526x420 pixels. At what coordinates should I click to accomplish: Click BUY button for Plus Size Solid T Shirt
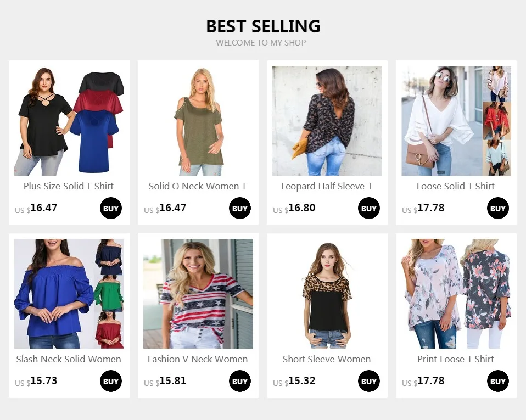[111, 208]
